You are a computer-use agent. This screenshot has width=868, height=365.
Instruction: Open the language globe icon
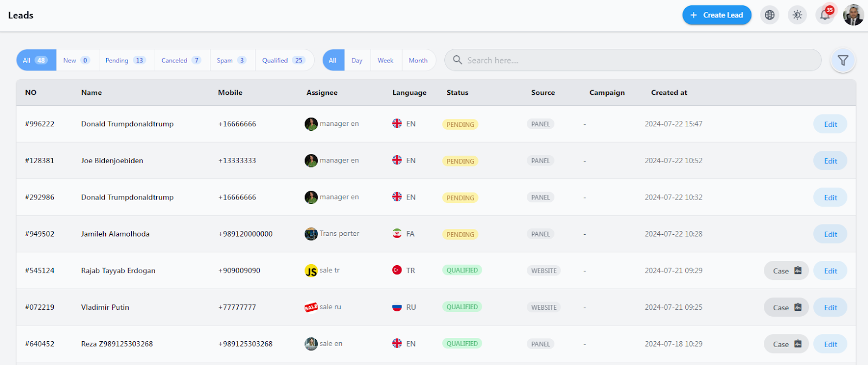point(769,15)
